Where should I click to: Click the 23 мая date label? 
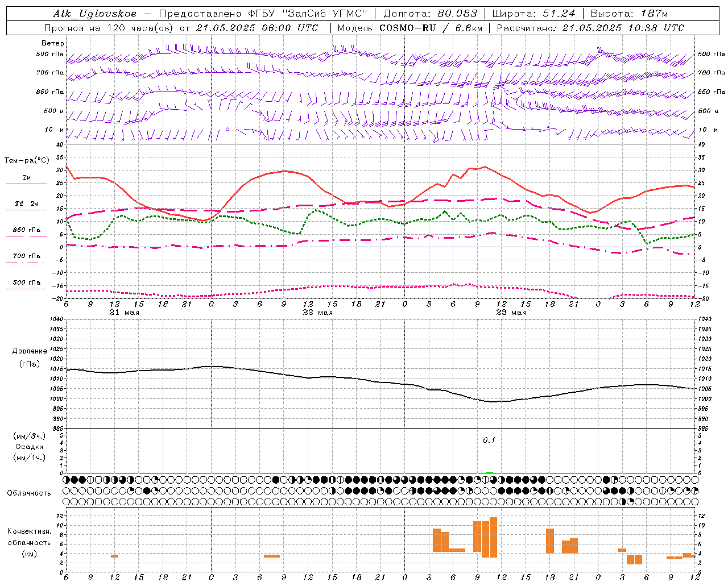511,313
